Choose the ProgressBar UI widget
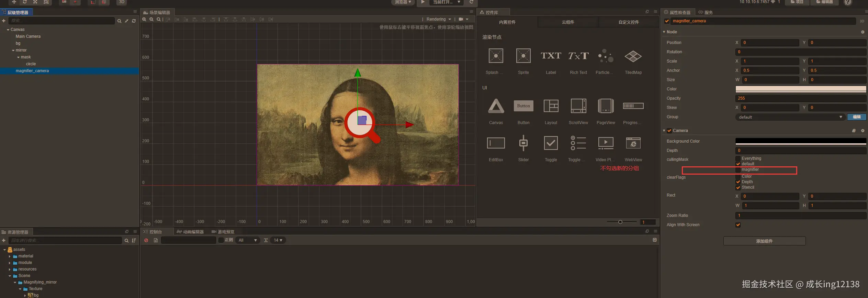This screenshot has width=868, height=298. pyautogui.click(x=633, y=106)
